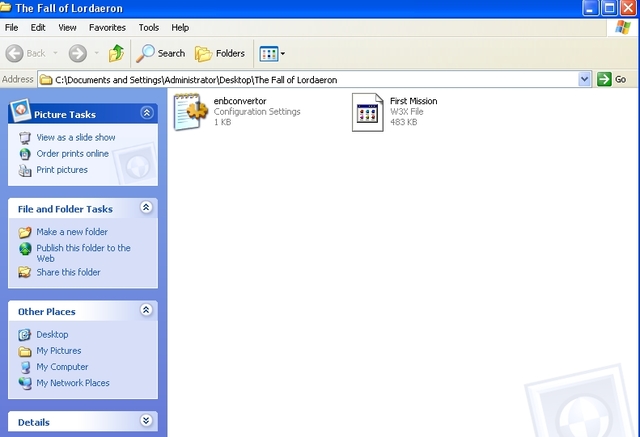
Task: Click the My Network Places icon
Action: tap(25, 383)
